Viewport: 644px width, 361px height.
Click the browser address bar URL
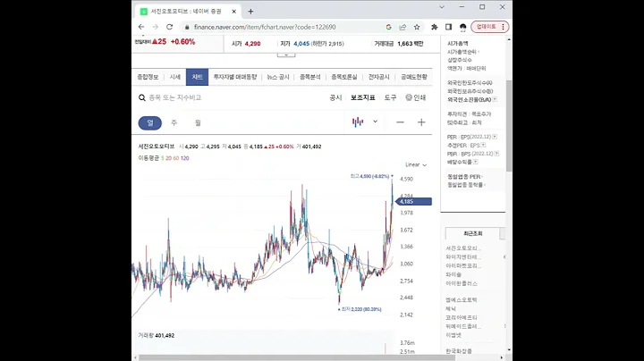(x=265, y=27)
